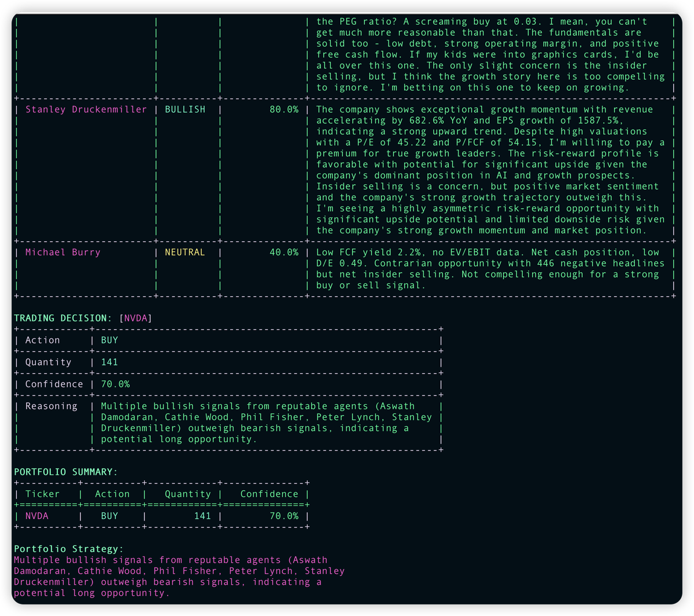The image size is (694, 616).
Task: Click the 70.0% value in trading decision table
Action: click(x=116, y=384)
